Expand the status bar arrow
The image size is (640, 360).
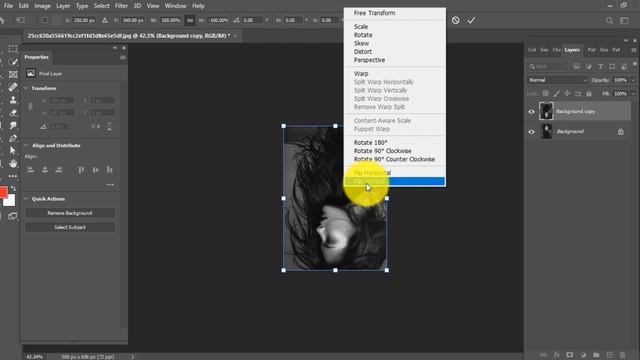133,356
